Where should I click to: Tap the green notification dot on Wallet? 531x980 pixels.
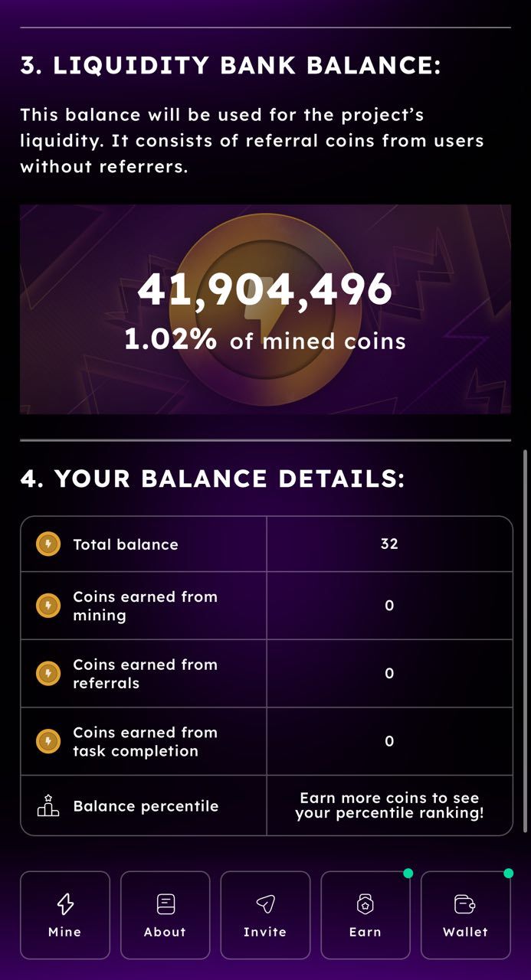(510, 871)
